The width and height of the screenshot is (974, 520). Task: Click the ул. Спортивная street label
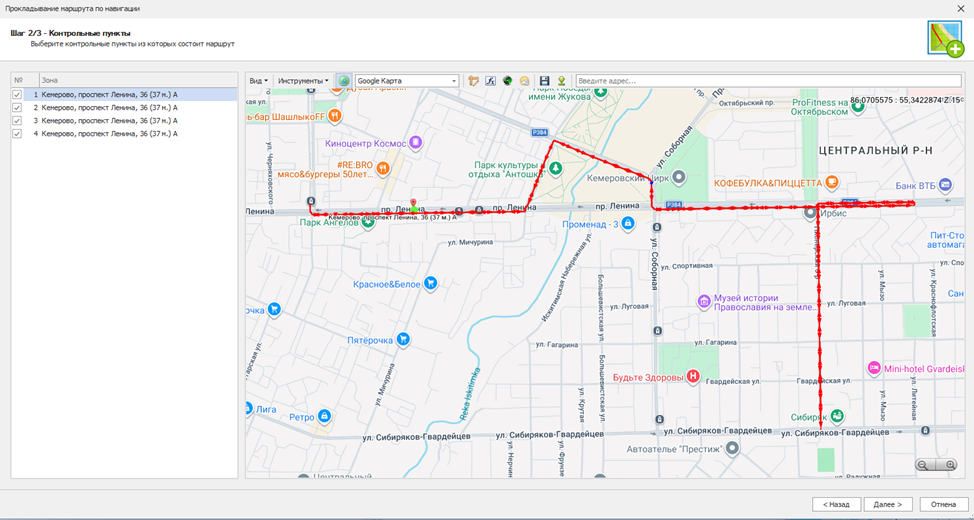686,266
